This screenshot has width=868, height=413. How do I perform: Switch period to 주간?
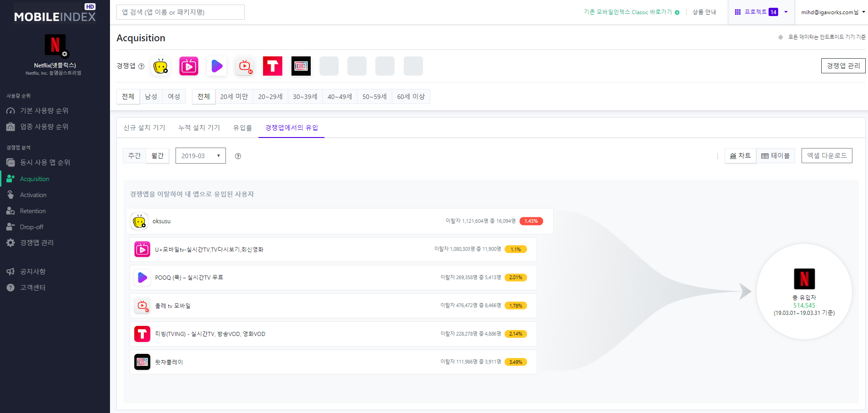(x=134, y=156)
